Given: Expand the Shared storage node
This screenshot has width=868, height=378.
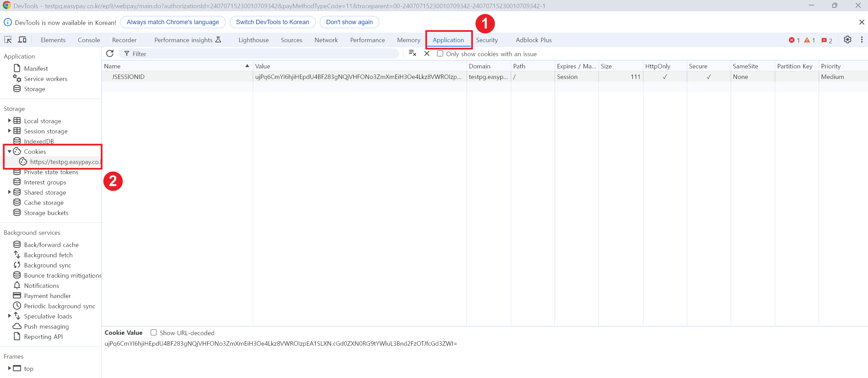Looking at the screenshot, I should (10, 192).
